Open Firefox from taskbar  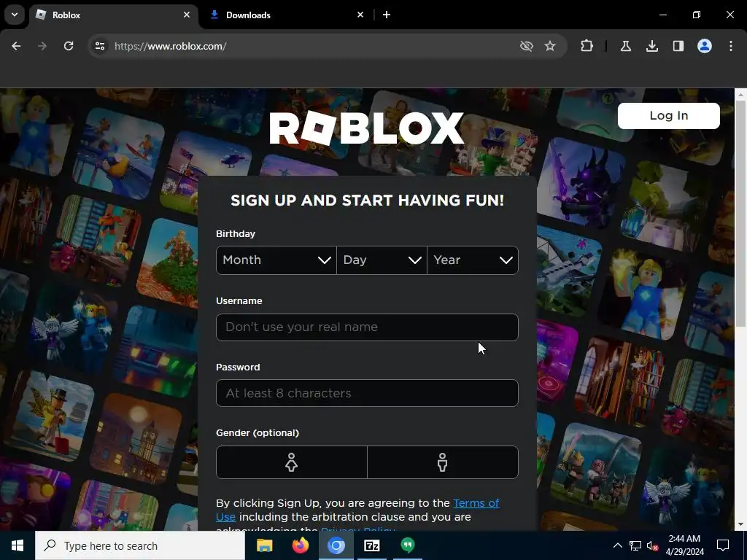(x=300, y=545)
